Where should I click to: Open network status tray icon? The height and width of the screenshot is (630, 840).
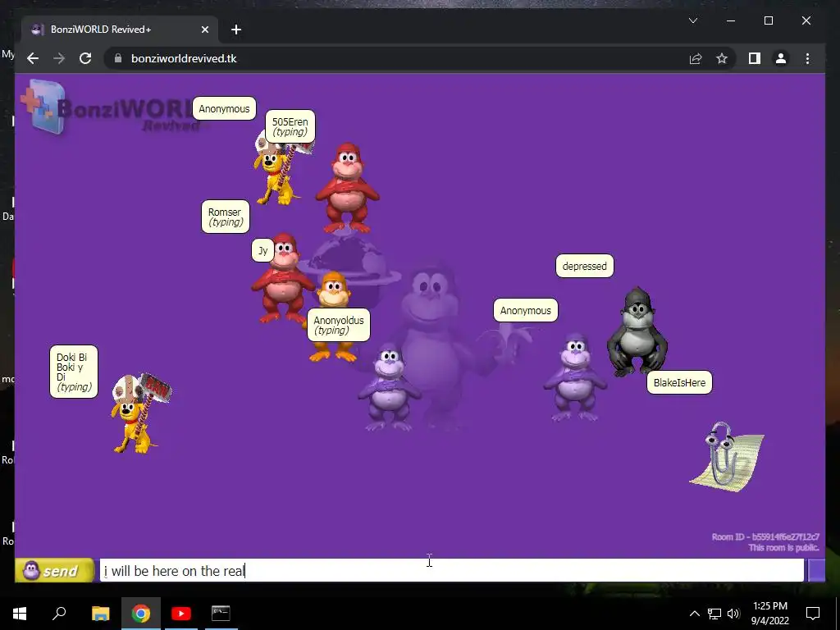[714, 614]
